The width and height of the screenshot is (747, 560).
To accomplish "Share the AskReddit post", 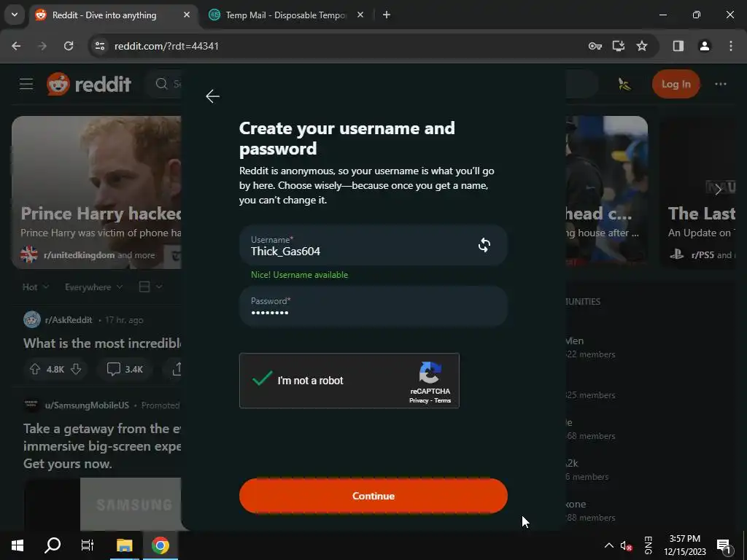I will pos(177,369).
